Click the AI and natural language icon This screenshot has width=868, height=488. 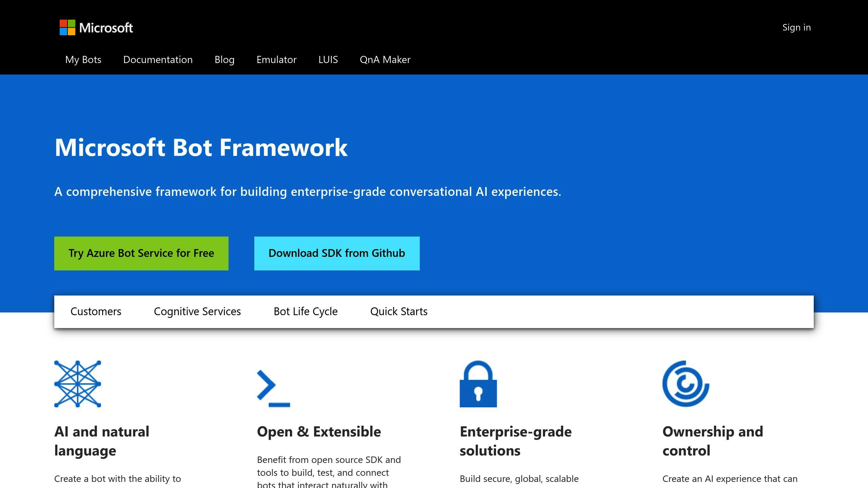[x=78, y=384]
